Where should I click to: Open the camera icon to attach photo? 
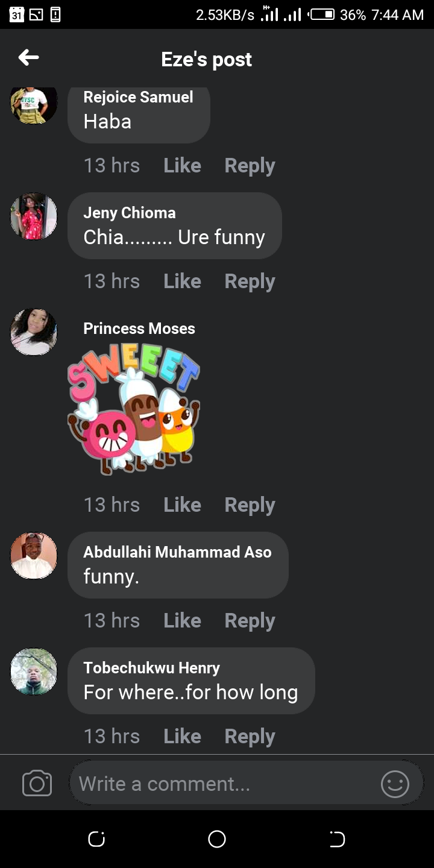coord(37,784)
